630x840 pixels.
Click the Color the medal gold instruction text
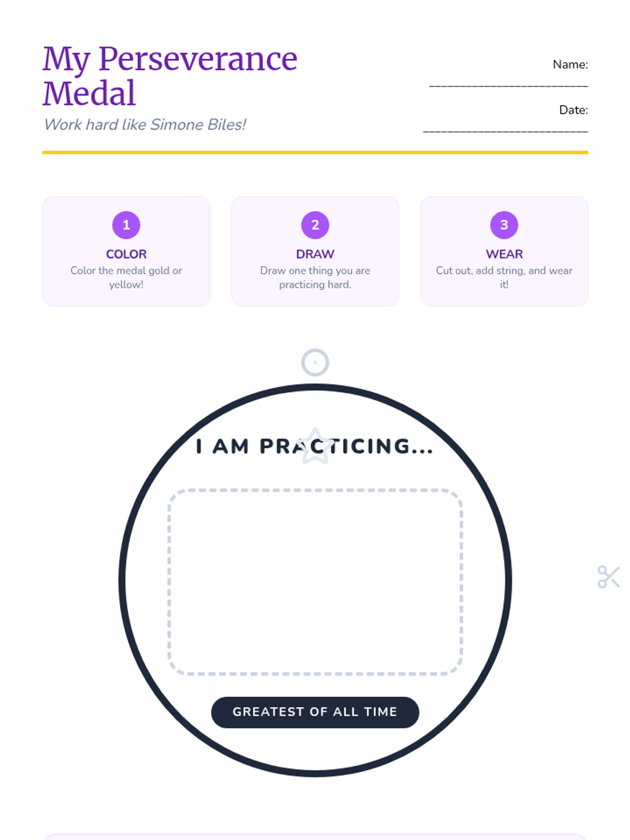tap(126, 277)
